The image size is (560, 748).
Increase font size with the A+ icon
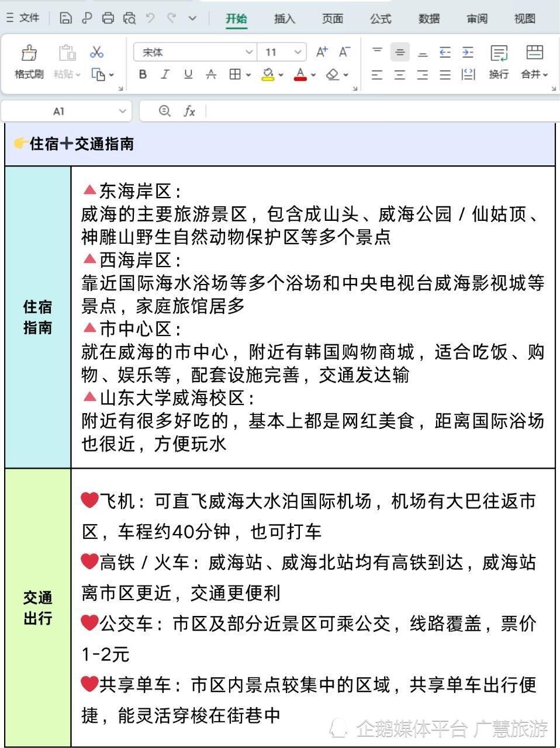pos(321,51)
